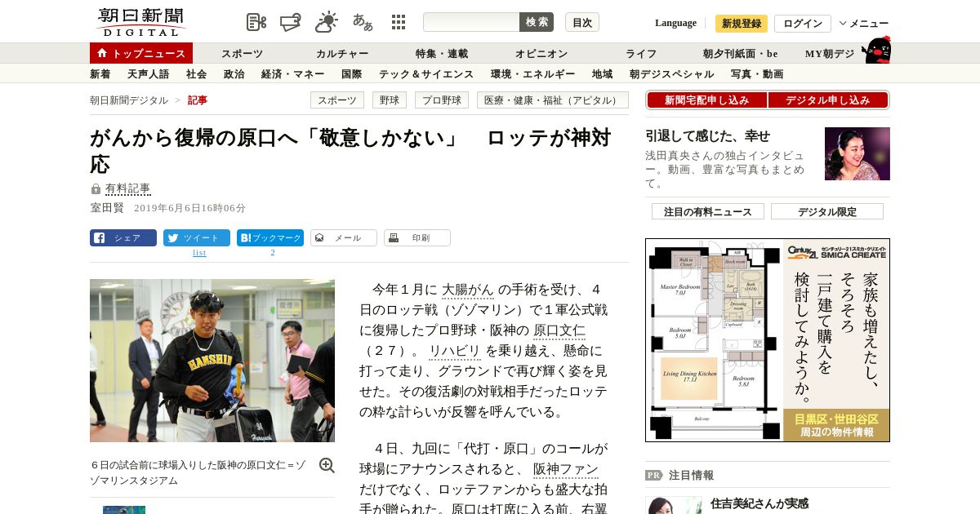
Task: Open the 引退して感じた、幸せ feature link
Action: [708, 136]
